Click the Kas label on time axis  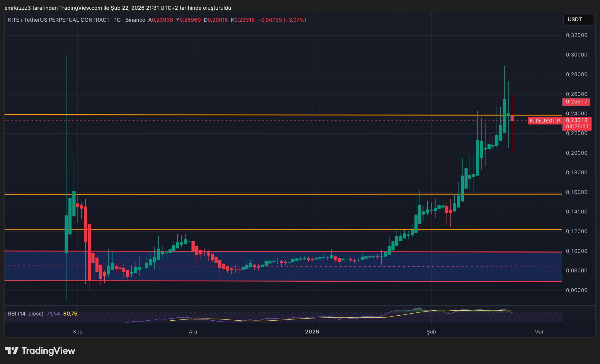(77, 332)
